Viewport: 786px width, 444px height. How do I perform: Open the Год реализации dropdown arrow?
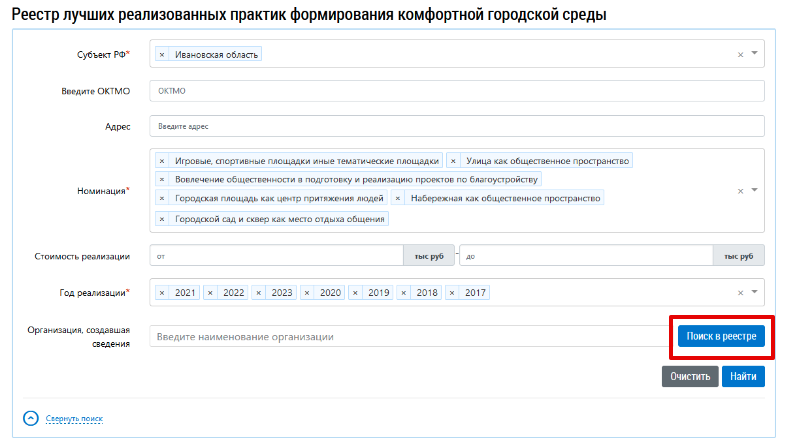pyautogui.click(x=754, y=293)
